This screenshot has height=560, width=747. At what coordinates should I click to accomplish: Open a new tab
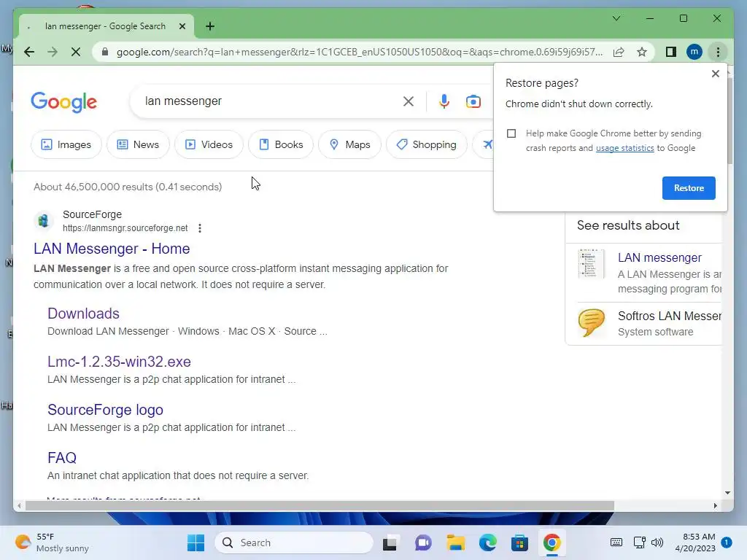(210, 26)
